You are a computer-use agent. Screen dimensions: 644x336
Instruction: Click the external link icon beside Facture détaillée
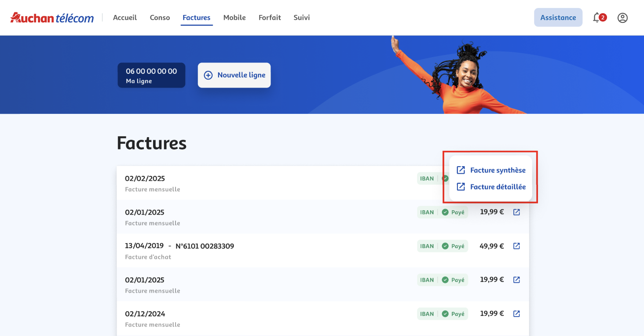461,187
